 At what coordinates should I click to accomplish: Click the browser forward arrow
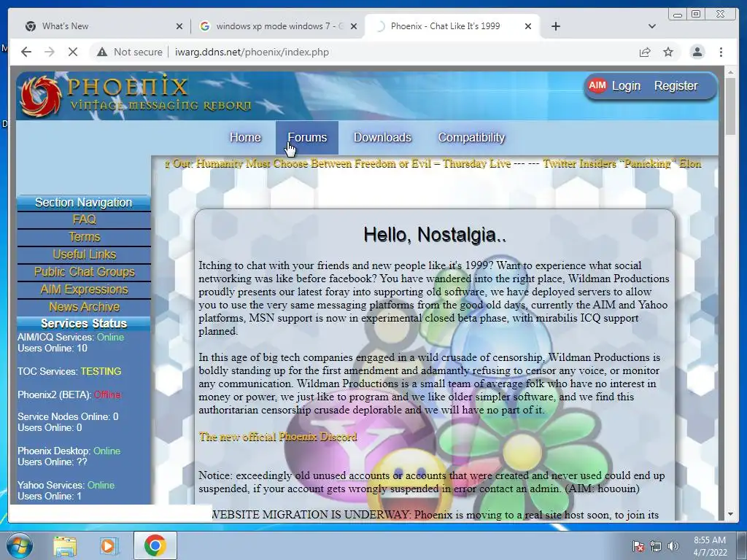(x=50, y=52)
